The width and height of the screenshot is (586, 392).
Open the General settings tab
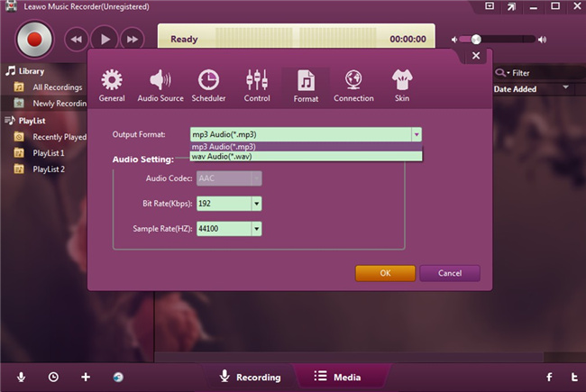point(112,86)
